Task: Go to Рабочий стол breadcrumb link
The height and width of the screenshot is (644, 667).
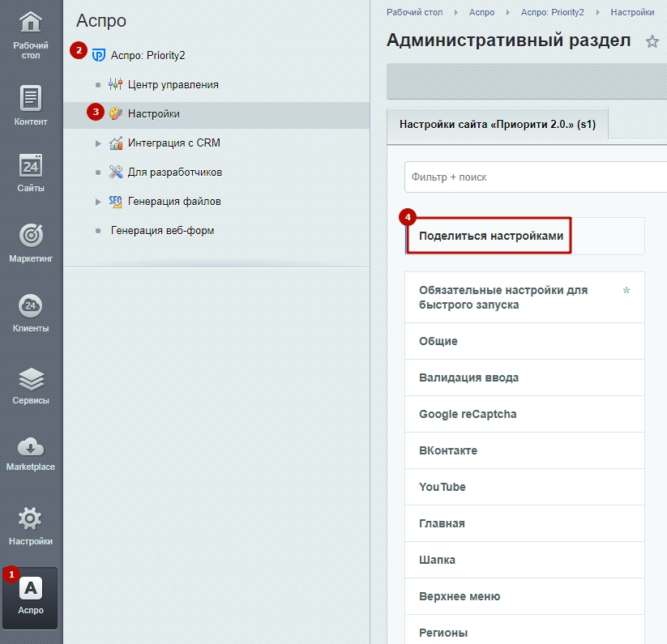Action: click(x=414, y=12)
